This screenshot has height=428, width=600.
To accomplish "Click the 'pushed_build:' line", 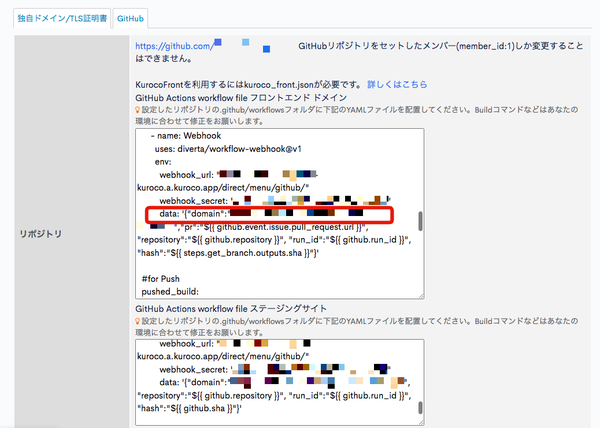I will pyautogui.click(x=170, y=292).
